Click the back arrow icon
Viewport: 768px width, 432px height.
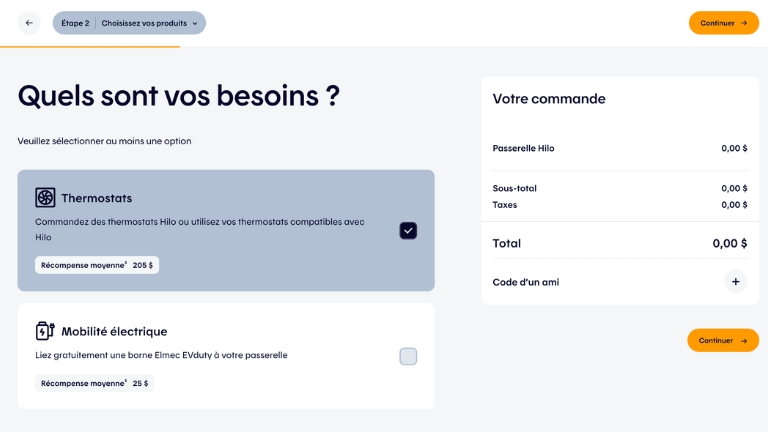click(x=29, y=23)
